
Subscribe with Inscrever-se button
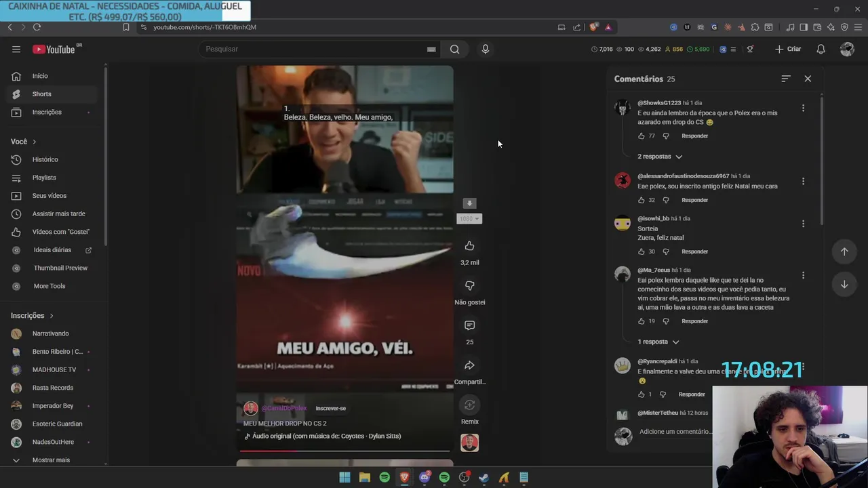330,408
